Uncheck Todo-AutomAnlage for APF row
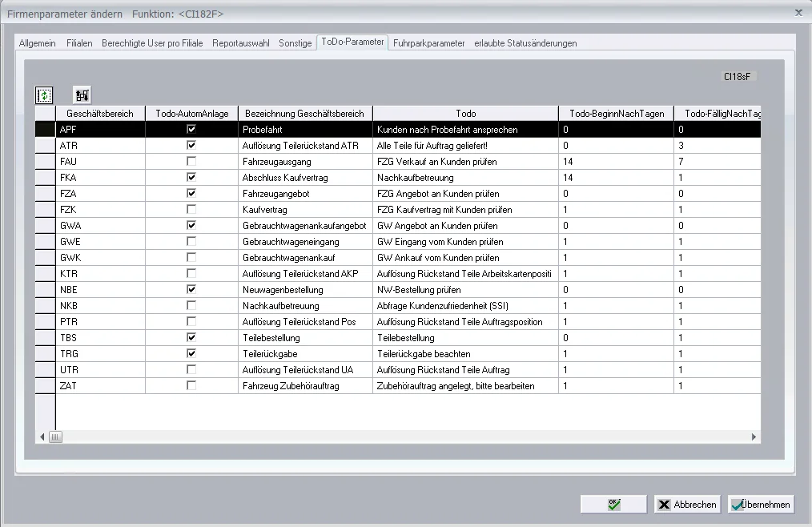 click(191, 129)
